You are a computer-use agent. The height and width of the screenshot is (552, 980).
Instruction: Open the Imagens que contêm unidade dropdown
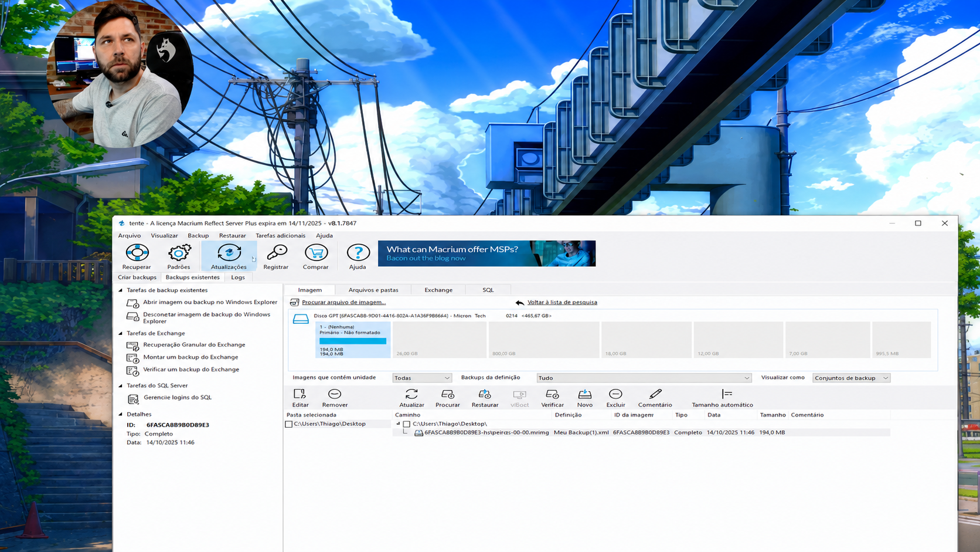click(422, 378)
